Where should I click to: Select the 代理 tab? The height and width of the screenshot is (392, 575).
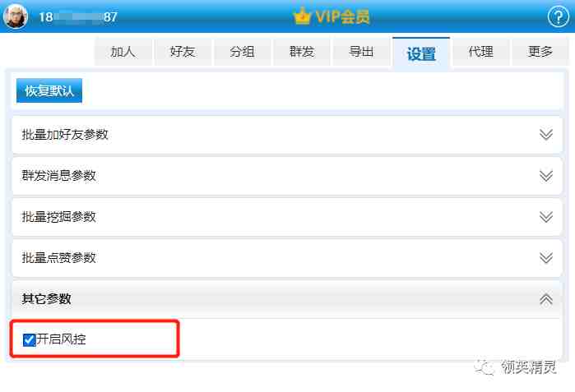point(481,52)
